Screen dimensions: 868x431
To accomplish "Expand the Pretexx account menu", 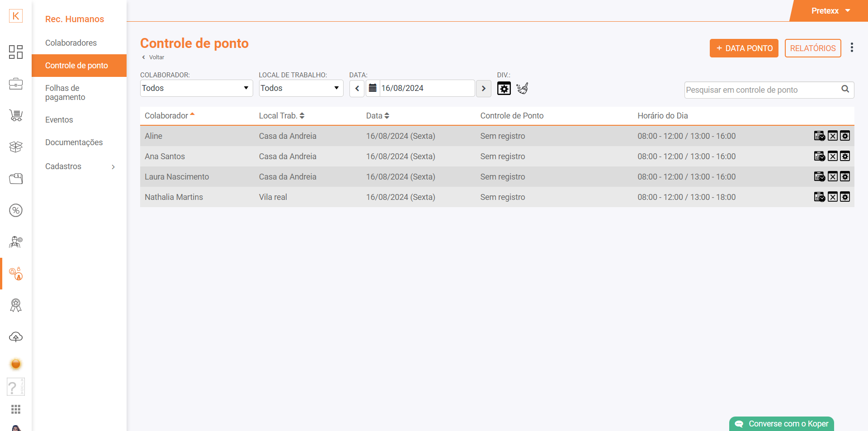I will pyautogui.click(x=830, y=11).
